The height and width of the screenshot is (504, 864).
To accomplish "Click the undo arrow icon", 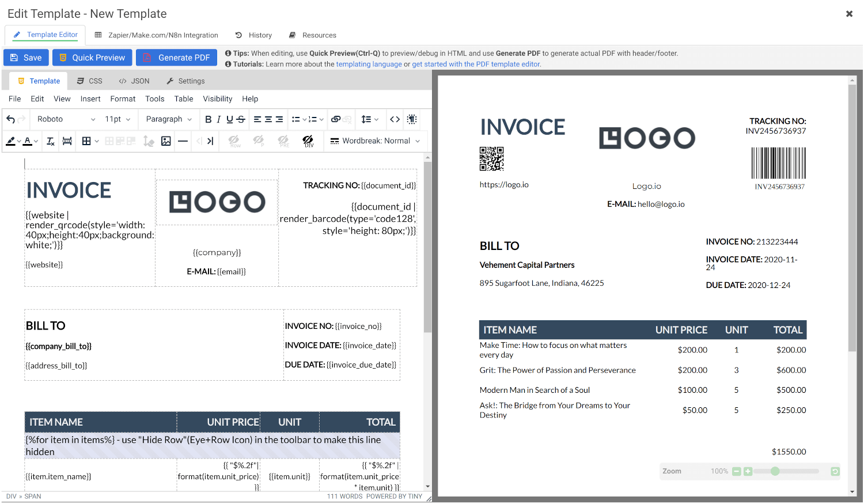I will tap(10, 119).
